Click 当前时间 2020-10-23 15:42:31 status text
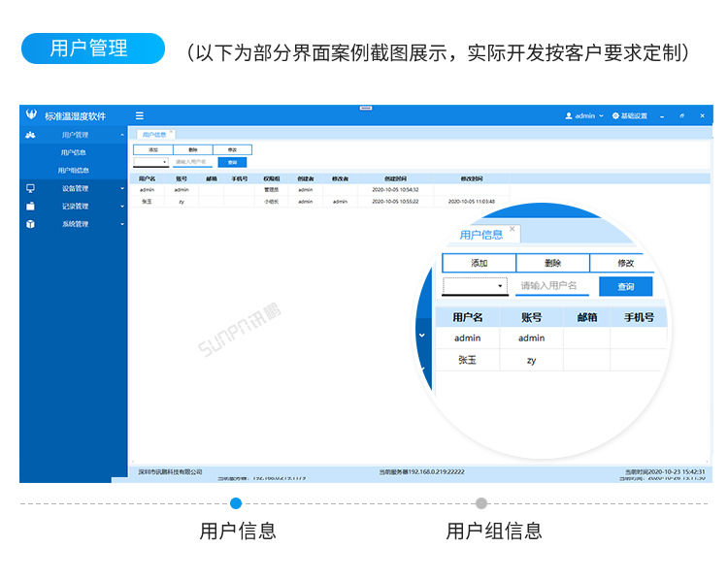This screenshot has width=728, height=579. pyautogui.click(x=665, y=471)
